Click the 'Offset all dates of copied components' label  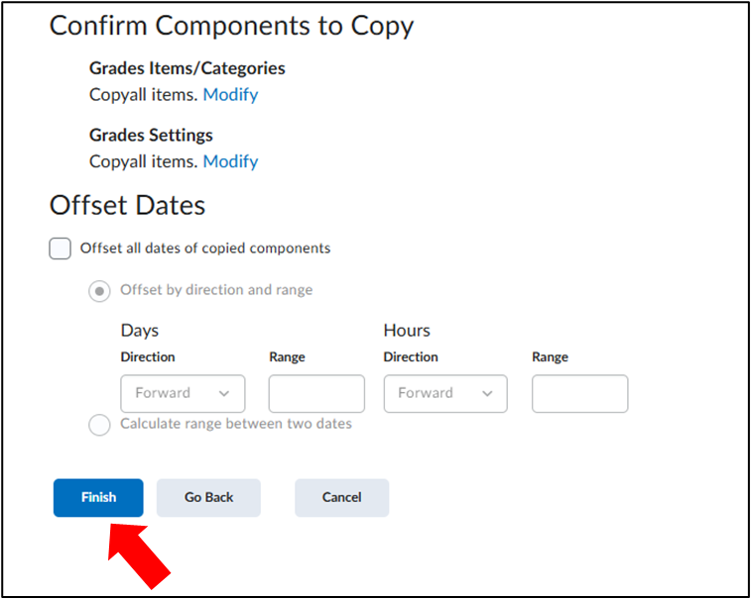tap(205, 248)
